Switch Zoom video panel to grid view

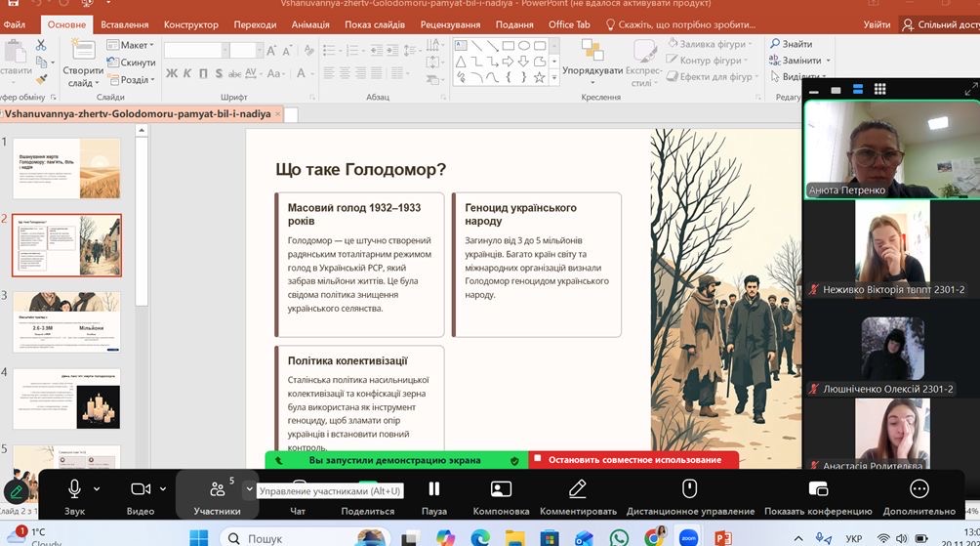click(x=880, y=89)
